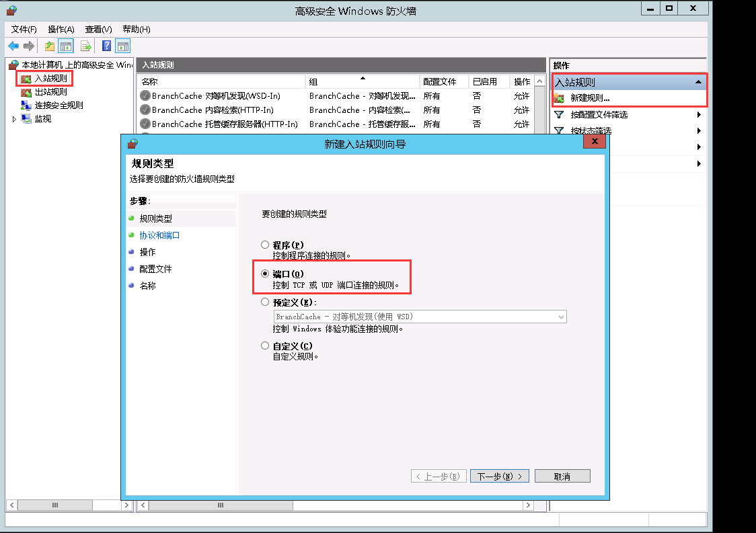Click the forward navigation arrow icon
Viewport: 756px width, 533px height.
tap(28, 46)
